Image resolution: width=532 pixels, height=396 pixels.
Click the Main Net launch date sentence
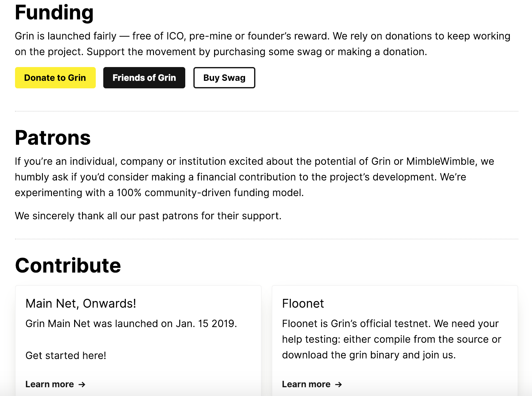[x=131, y=324]
